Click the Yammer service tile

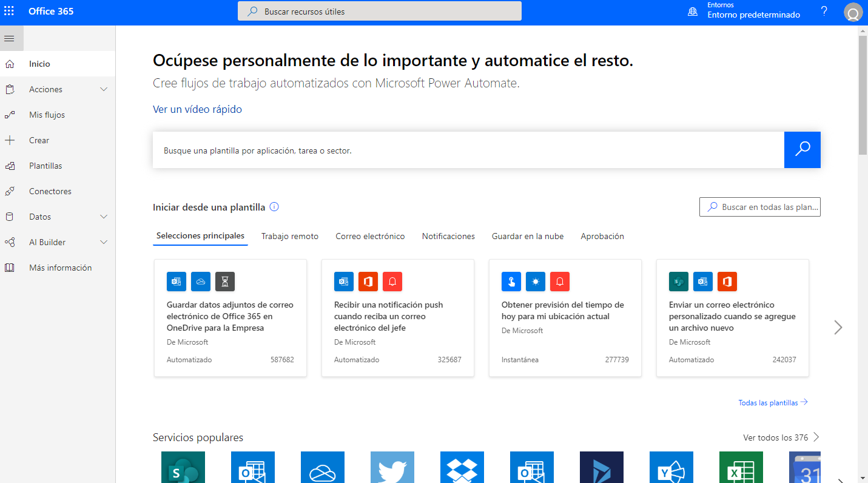[671, 467]
